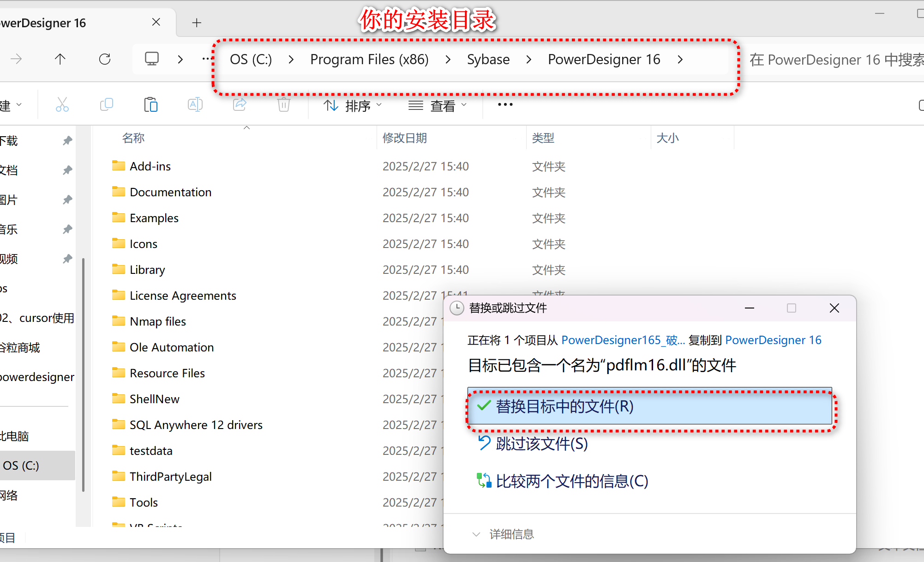Screen dimensions: 924x562
Task: Select 比较两个文件的信息(C) option
Action: pyautogui.click(x=571, y=481)
